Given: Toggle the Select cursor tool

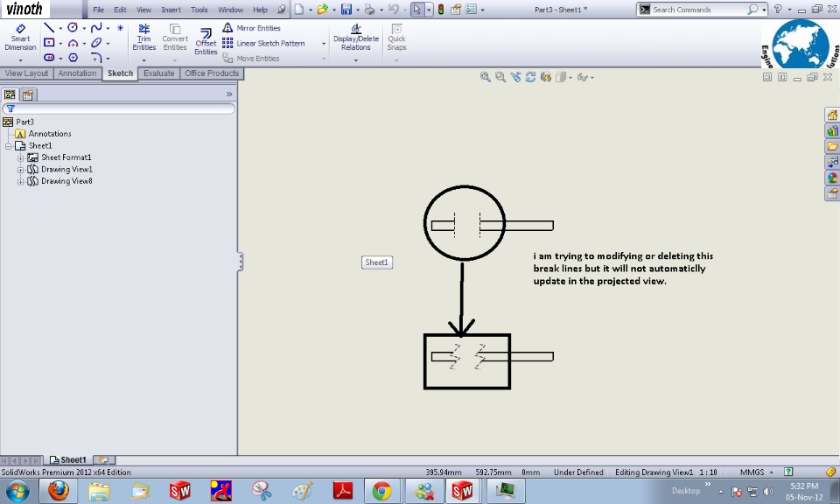Looking at the screenshot, I should (x=417, y=9).
